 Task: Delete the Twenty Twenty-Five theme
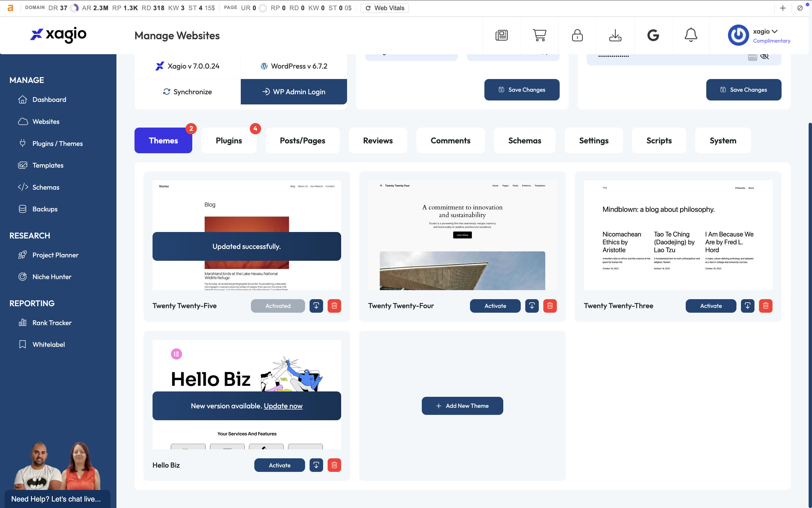coord(334,306)
